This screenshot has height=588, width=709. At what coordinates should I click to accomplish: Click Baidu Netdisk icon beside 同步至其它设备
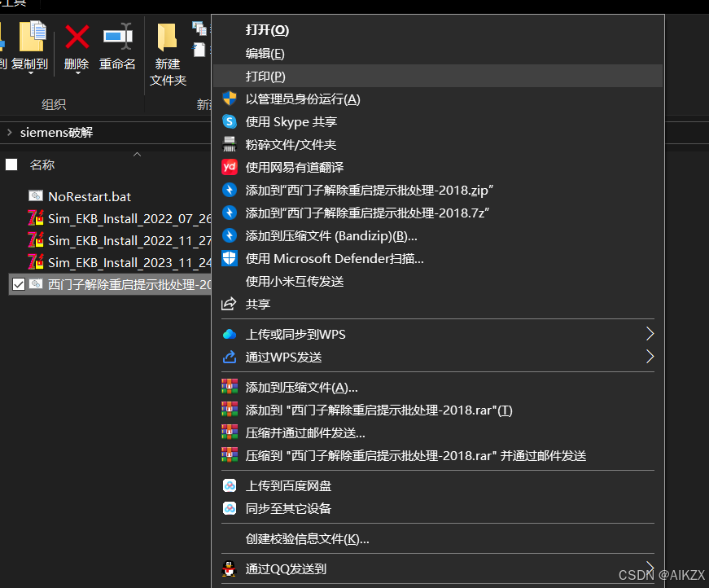coord(230,508)
